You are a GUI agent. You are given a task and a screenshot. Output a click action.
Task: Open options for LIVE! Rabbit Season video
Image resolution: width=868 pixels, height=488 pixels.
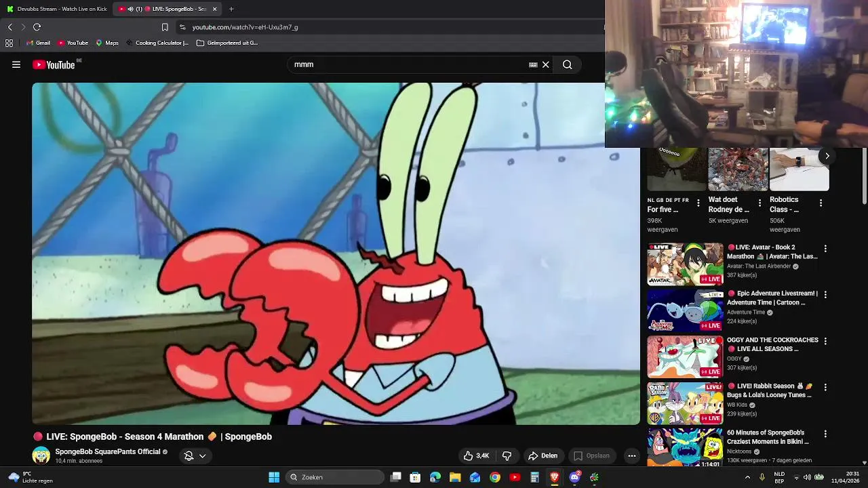[825, 387]
